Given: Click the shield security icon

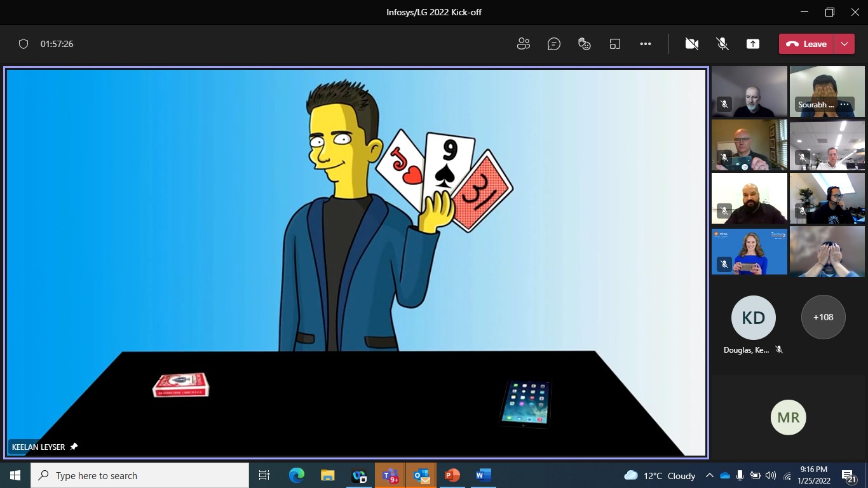Looking at the screenshot, I should pos(24,44).
